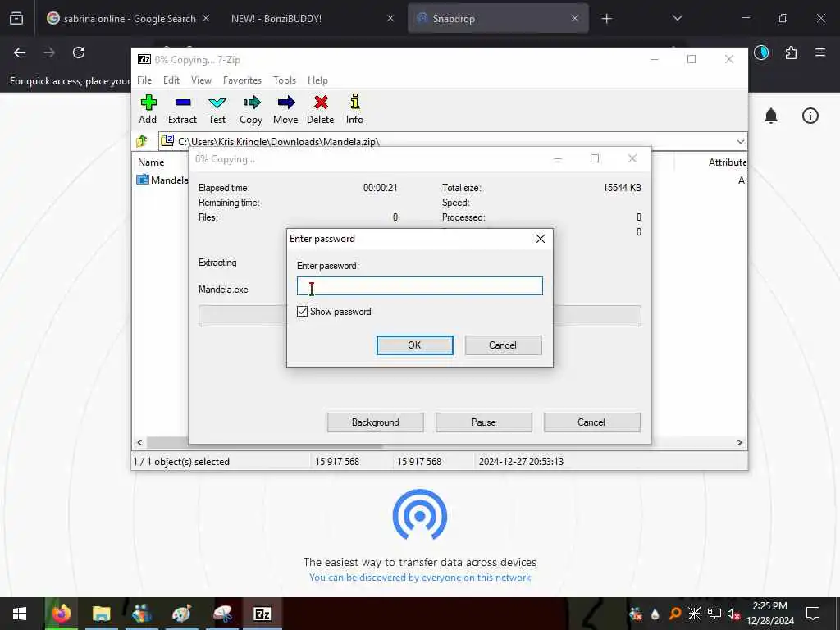This screenshot has height=630, width=840.
Task: Cancel the copying operation
Action: tap(591, 422)
